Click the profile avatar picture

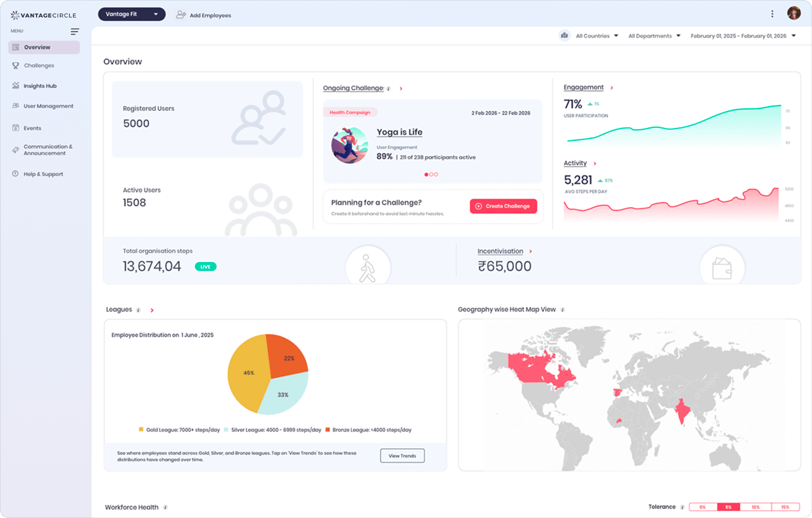794,13
